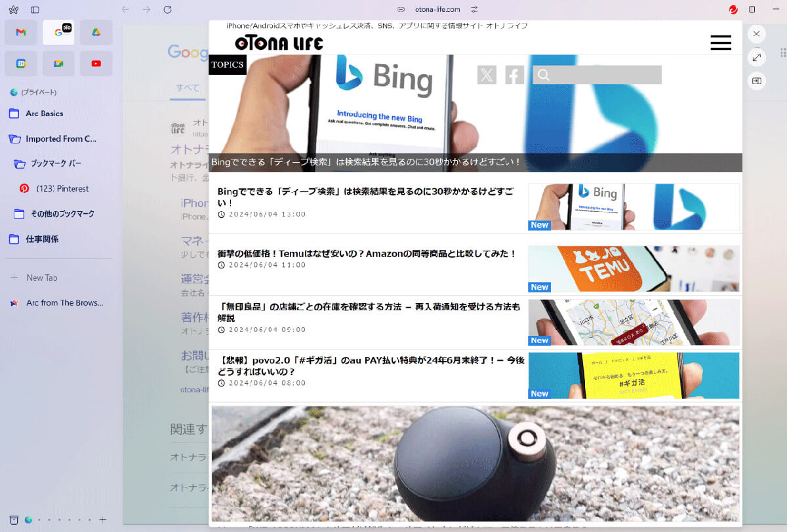Open the YouTube favorite tile
Screen dimensions: 787x532
click(x=96, y=64)
